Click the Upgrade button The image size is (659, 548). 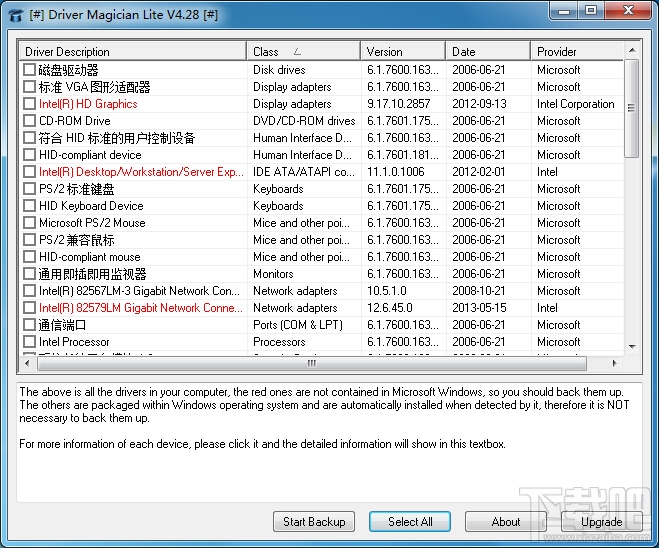(x=601, y=522)
